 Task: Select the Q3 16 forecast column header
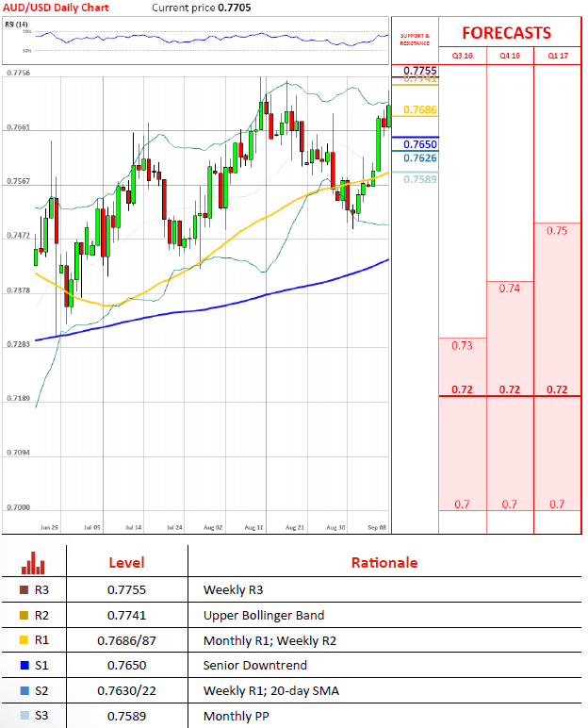coord(462,57)
